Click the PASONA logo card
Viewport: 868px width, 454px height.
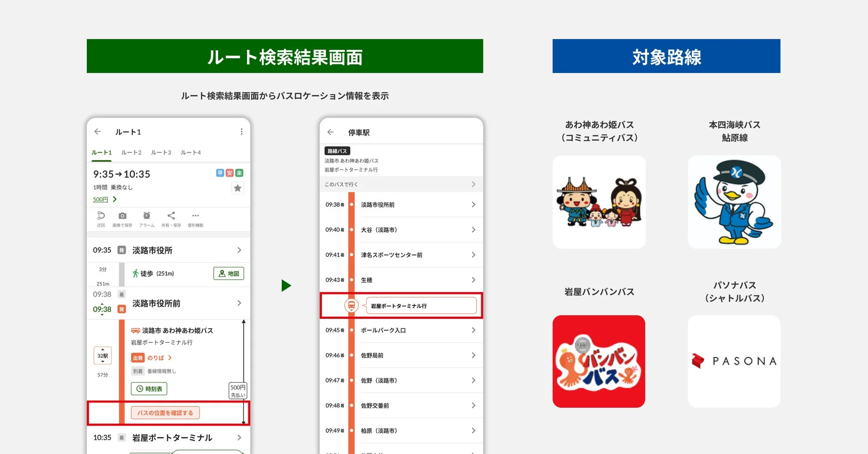pos(734,362)
